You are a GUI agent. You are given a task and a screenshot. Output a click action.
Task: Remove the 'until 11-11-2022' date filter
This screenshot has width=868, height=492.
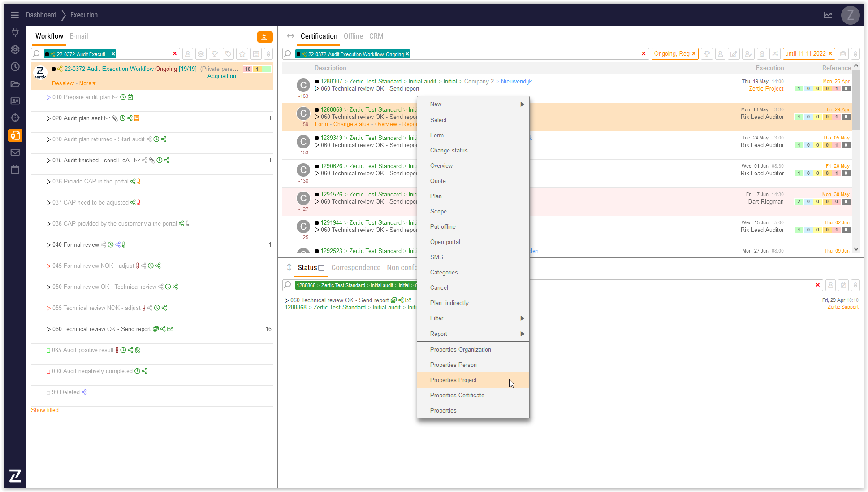pyautogui.click(x=830, y=53)
